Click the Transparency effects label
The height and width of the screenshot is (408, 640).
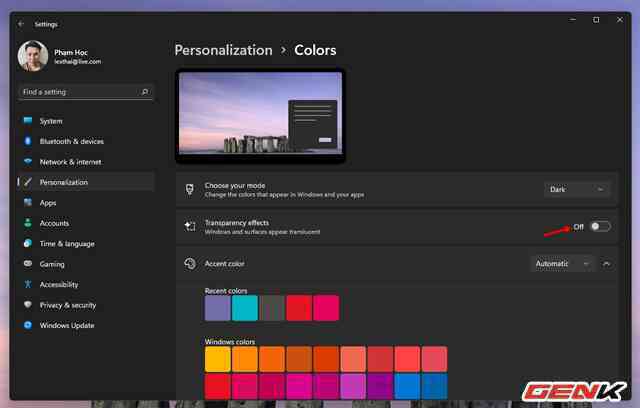pyautogui.click(x=237, y=223)
